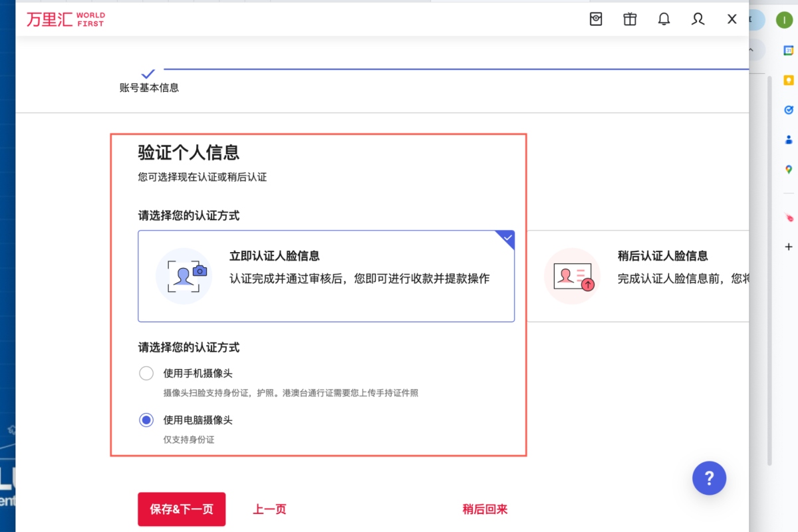
Task: Click the 稍后回来 link
Action: point(485,509)
